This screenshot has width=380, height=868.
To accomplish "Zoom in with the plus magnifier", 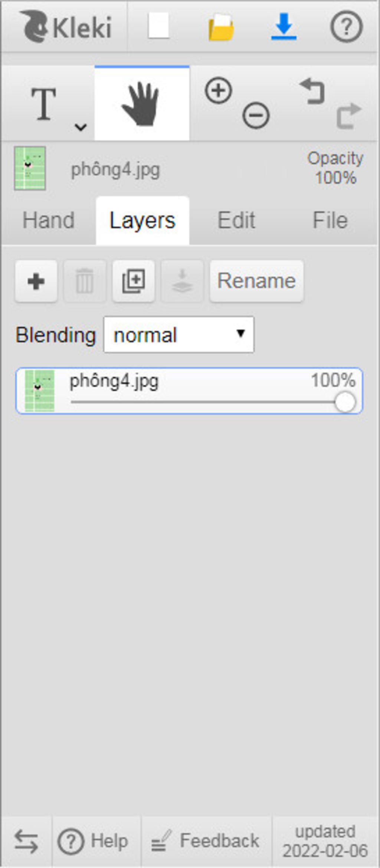I will (219, 90).
